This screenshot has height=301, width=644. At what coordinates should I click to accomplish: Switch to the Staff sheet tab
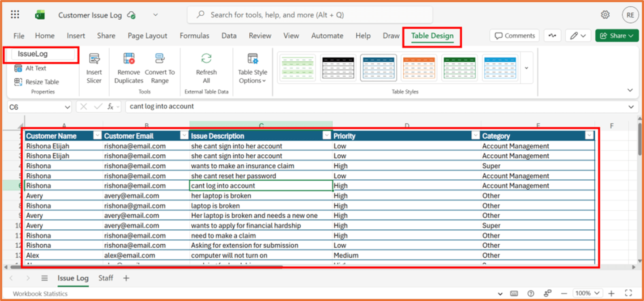coord(106,278)
